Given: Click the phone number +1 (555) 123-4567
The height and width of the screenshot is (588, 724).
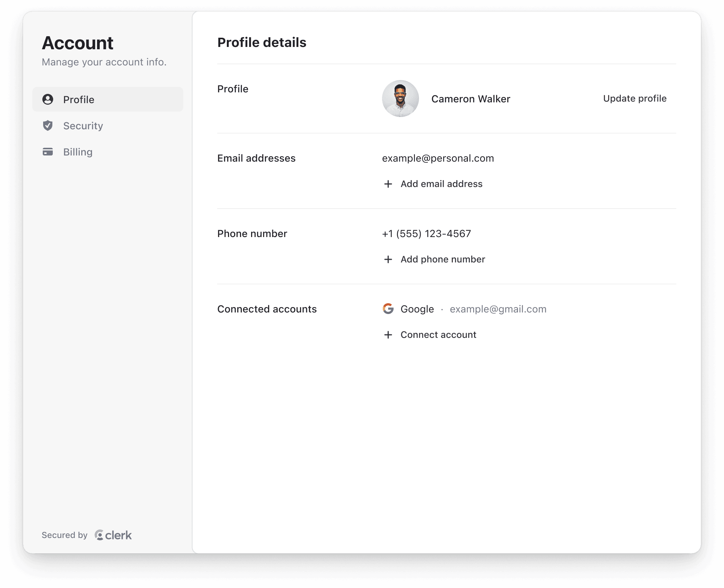Looking at the screenshot, I should (426, 233).
